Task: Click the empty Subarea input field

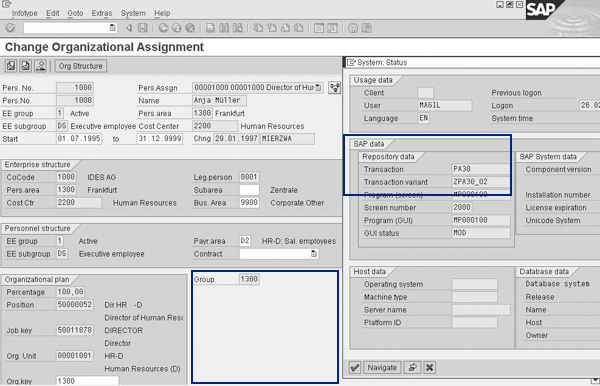Action: [x=249, y=190]
